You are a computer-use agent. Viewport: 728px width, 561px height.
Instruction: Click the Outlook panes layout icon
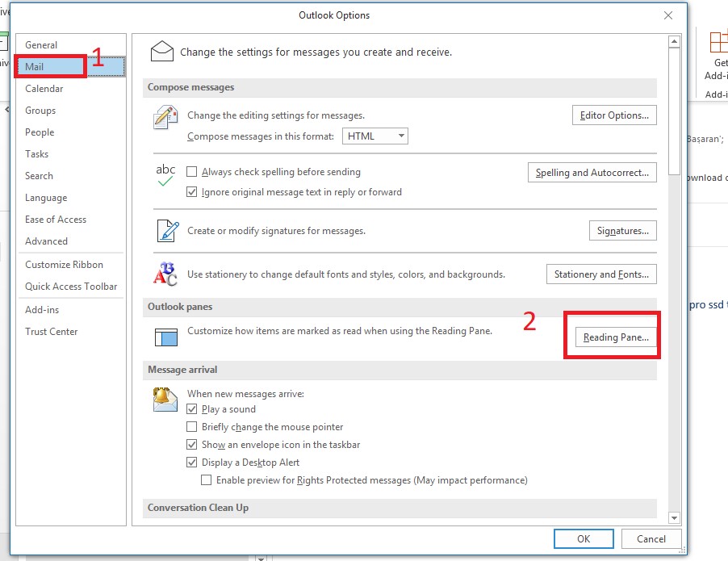pos(165,337)
